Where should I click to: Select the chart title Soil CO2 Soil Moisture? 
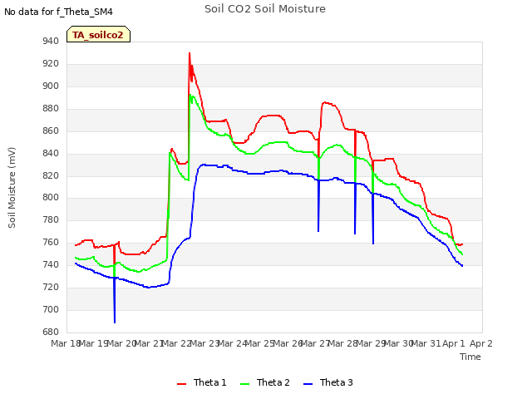click(265, 9)
